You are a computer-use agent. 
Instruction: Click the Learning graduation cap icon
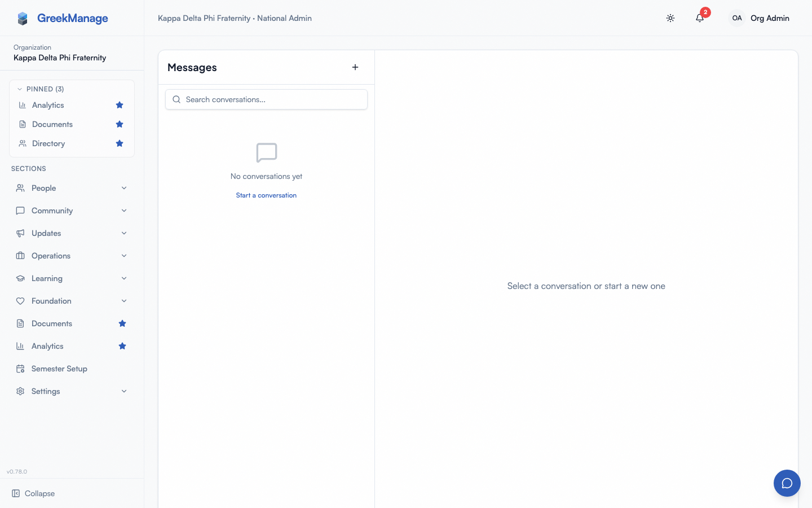tap(20, 278)
